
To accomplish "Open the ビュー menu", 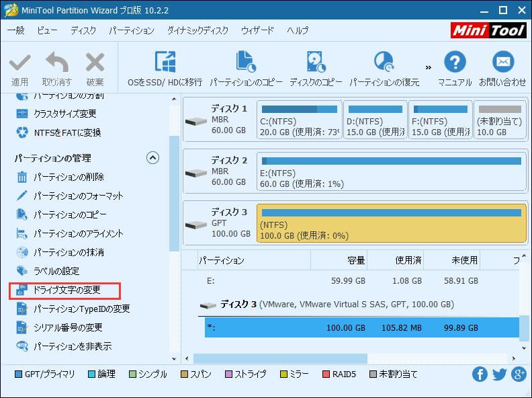I will click(x=47, y=30).
